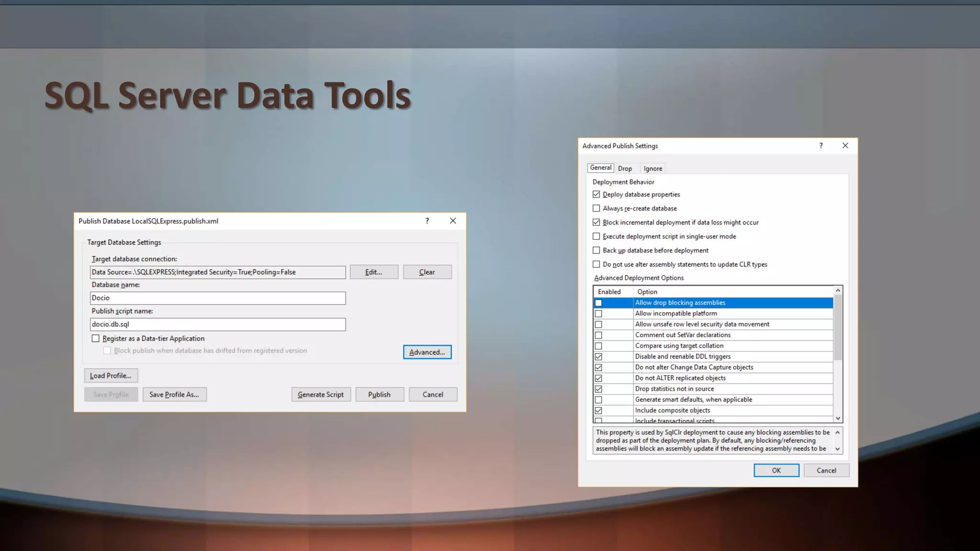Viewport: 980px width, 551px height.
Task: Check Generate smart defaults, when applicable
Action: (599, 400)
